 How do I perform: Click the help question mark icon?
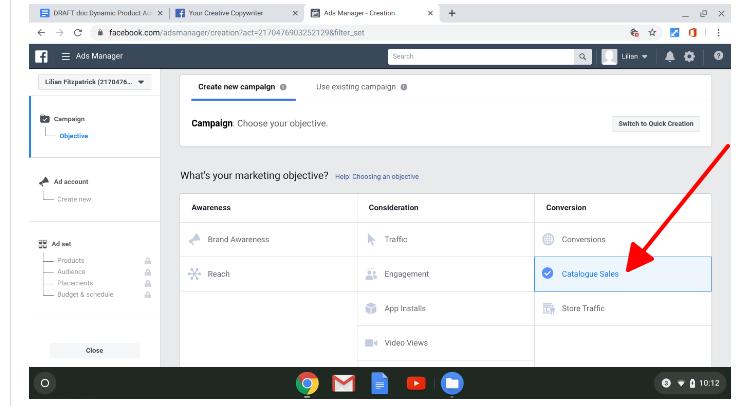718,56
